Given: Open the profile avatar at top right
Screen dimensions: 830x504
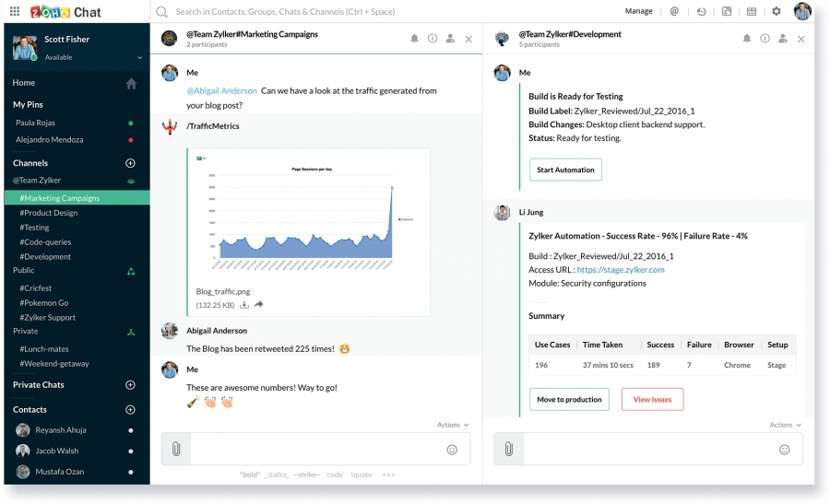Looking at the screenshot, I should [802, 11].
